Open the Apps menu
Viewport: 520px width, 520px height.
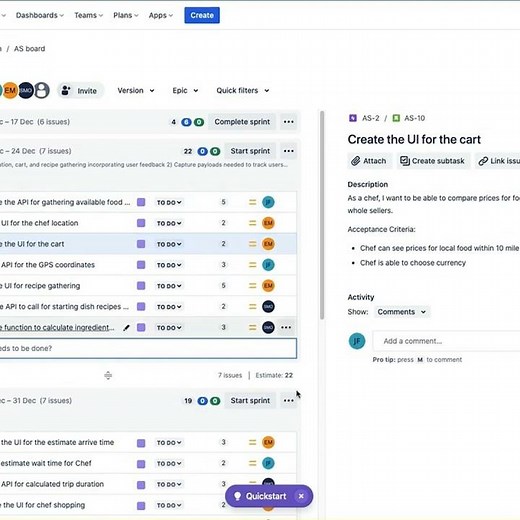coord(160,15)
